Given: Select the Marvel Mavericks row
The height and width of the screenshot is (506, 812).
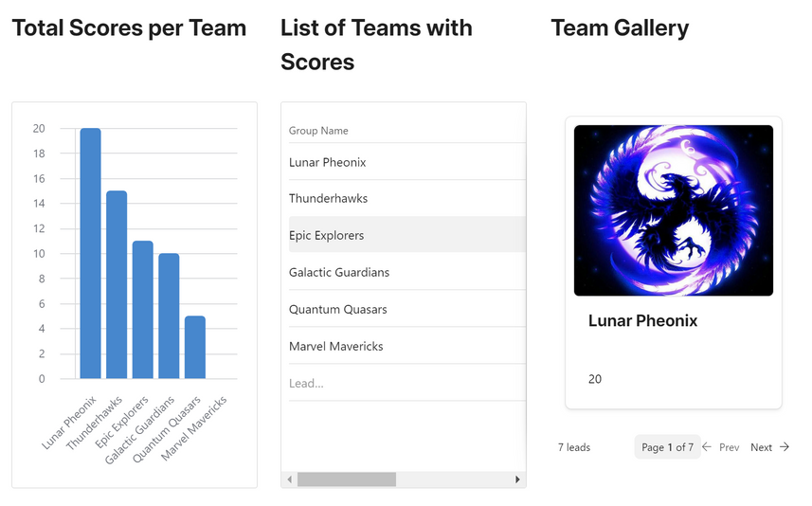Looking at the screenshot, I should tap(407, 346).
